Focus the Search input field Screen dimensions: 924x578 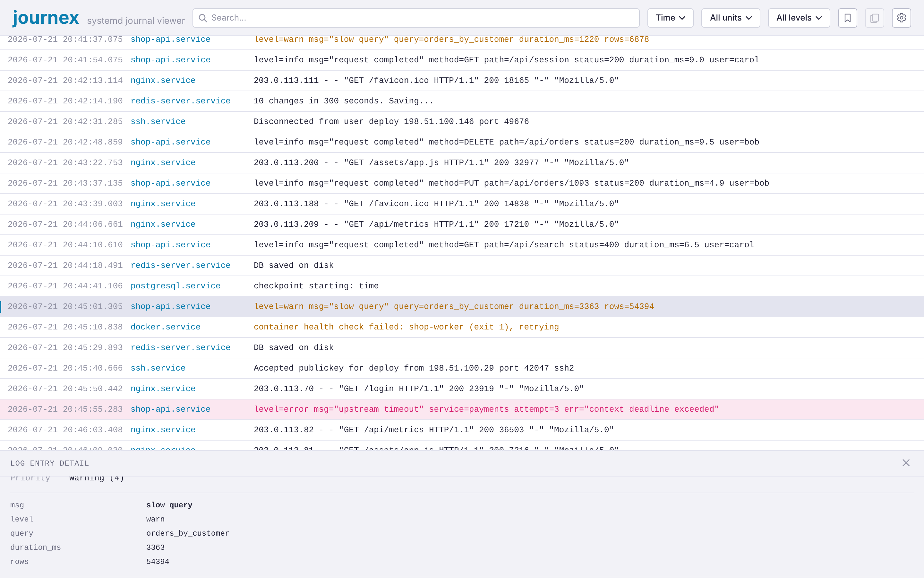click(x=416, y=18)
